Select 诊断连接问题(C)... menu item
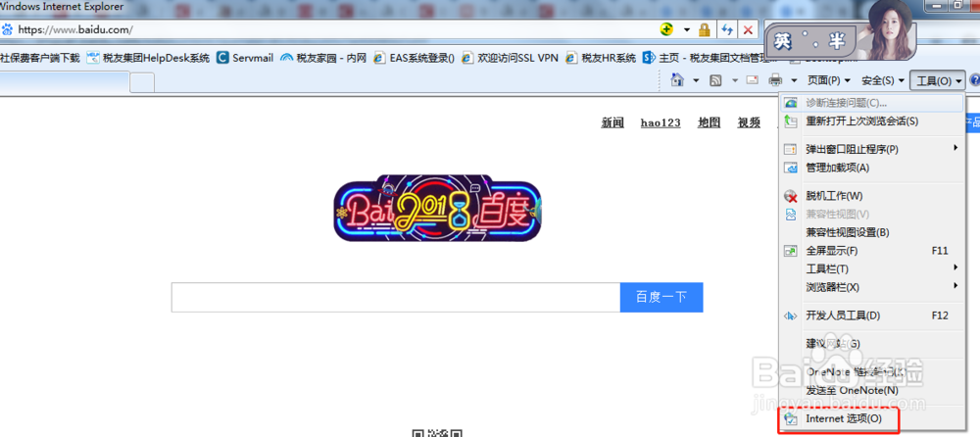This screenshot has height=437, width=980. point(871,103)
